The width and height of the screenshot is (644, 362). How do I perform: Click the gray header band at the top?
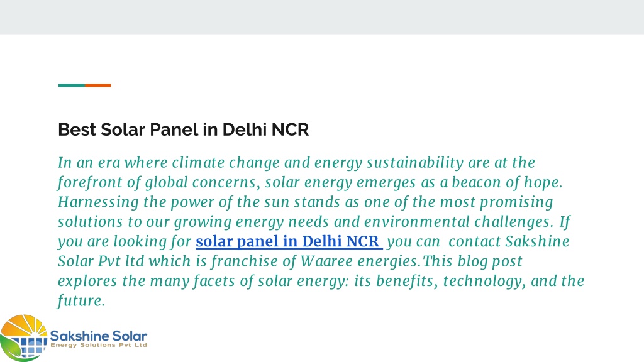tap(322, 17)
